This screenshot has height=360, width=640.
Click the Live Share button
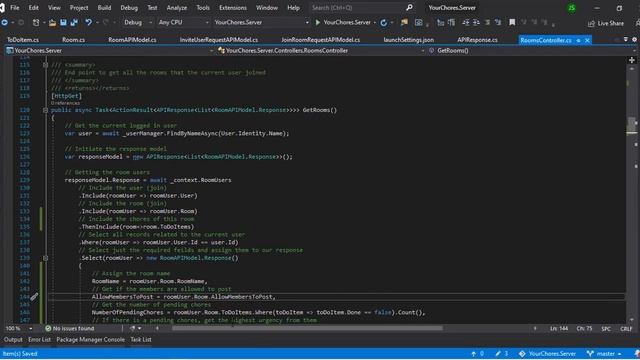tap(606, 23)
